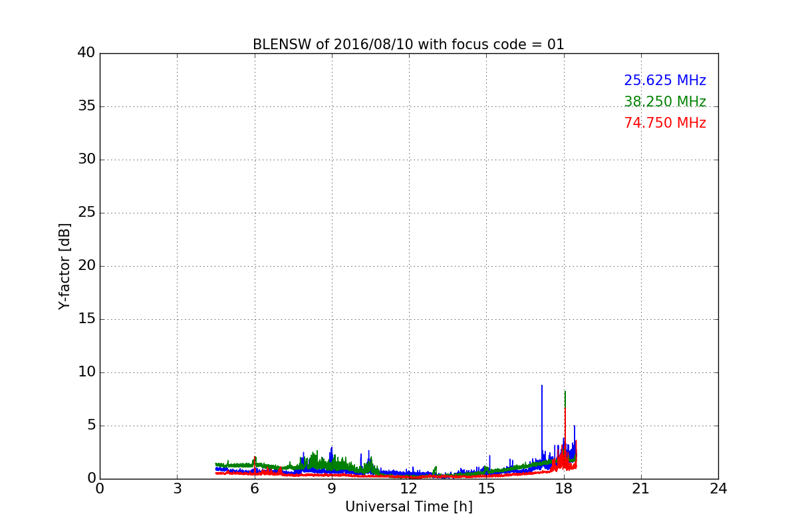Click the y-axis tick label '10'

pyautogui.click(x=86, y=372)
